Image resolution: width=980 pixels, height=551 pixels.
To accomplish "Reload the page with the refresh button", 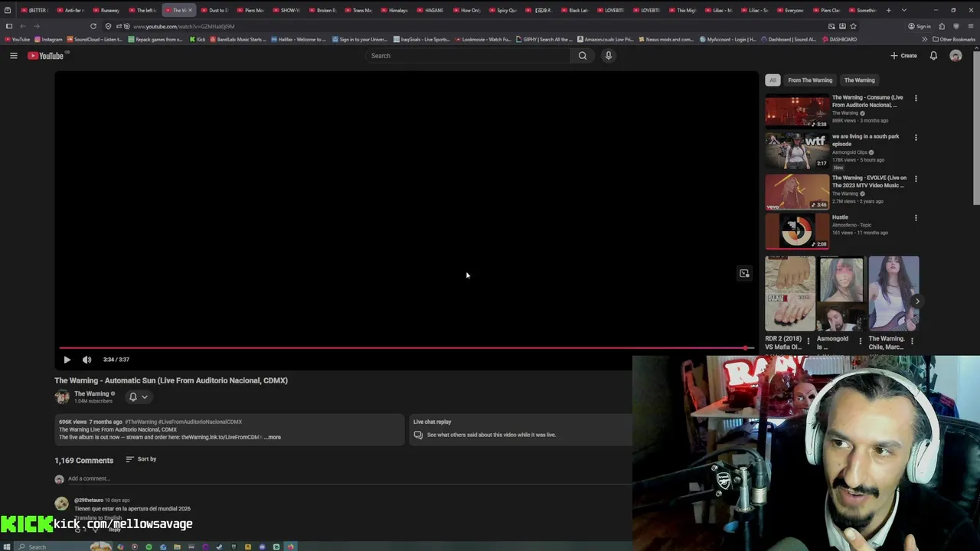I will [x=93, y=26].
